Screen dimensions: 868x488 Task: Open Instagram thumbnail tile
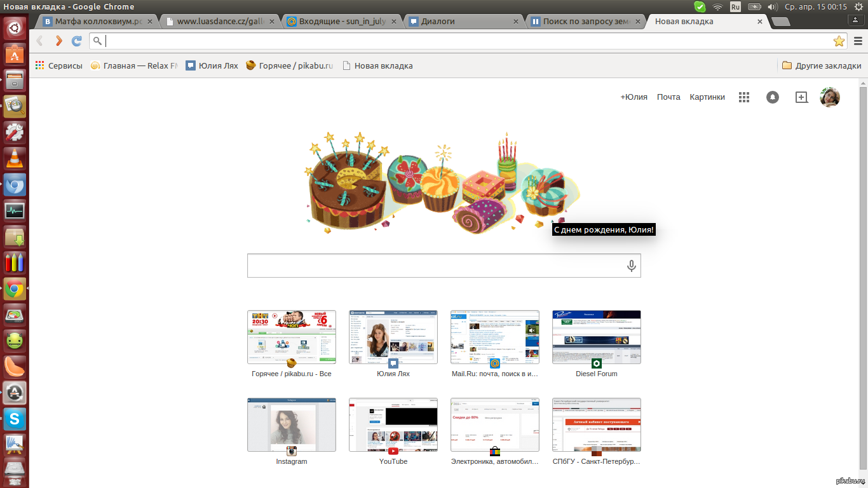click(292, 424)
